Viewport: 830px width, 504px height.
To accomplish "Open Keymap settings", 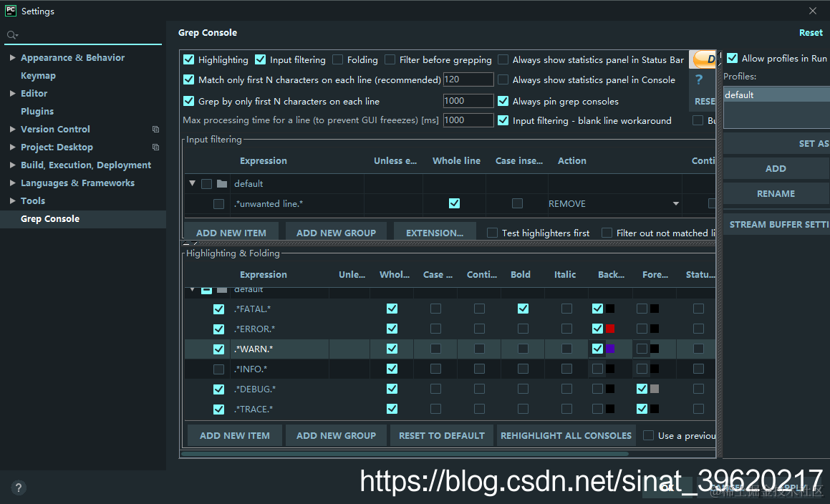I will click(x=38, y=76).
